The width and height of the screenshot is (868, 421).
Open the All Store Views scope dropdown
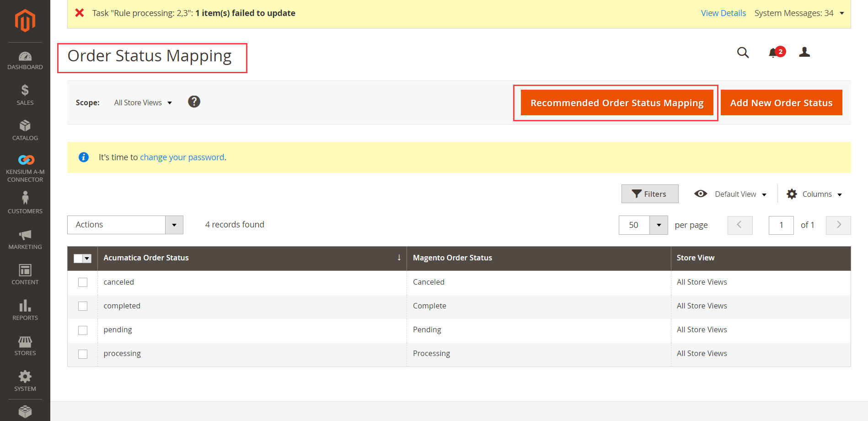(143, 103)
